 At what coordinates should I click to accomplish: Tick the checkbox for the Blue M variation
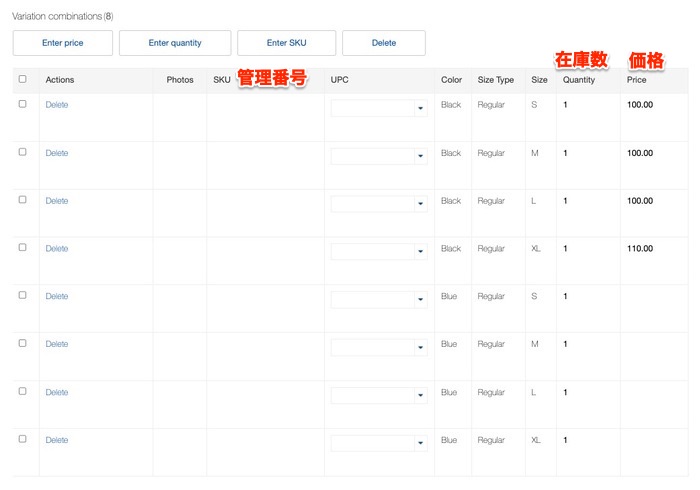[23, 343]
